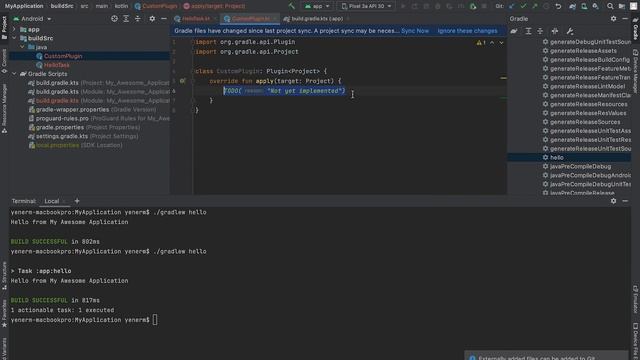Screen dimensions: 640x360
Task: Click Collapse All in Gradle panel
Action: (540, 31)
